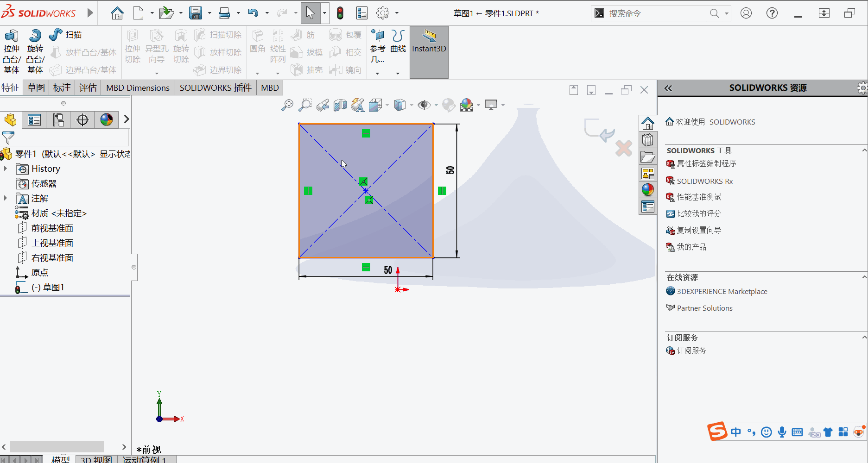Click the Home icon in top toolbar

coord(117,13)
